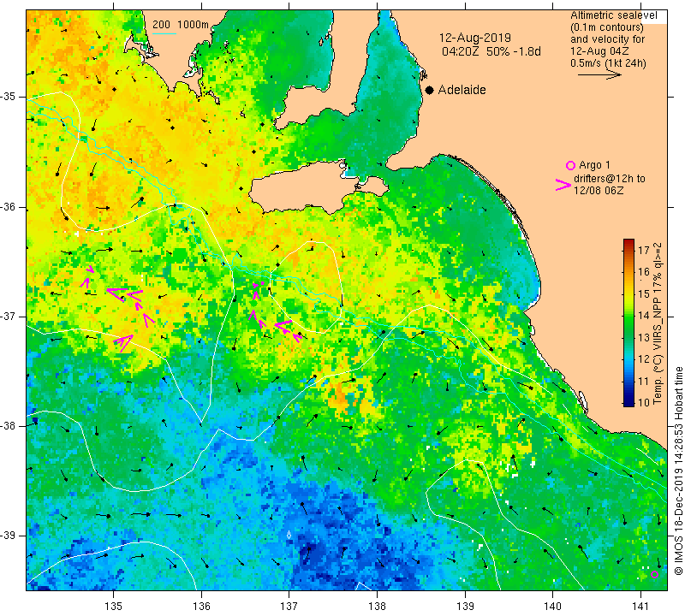Click the dark blue bottom of the temperature colorbar
Viewport: 685px width, 616px height.
point(628,403)
